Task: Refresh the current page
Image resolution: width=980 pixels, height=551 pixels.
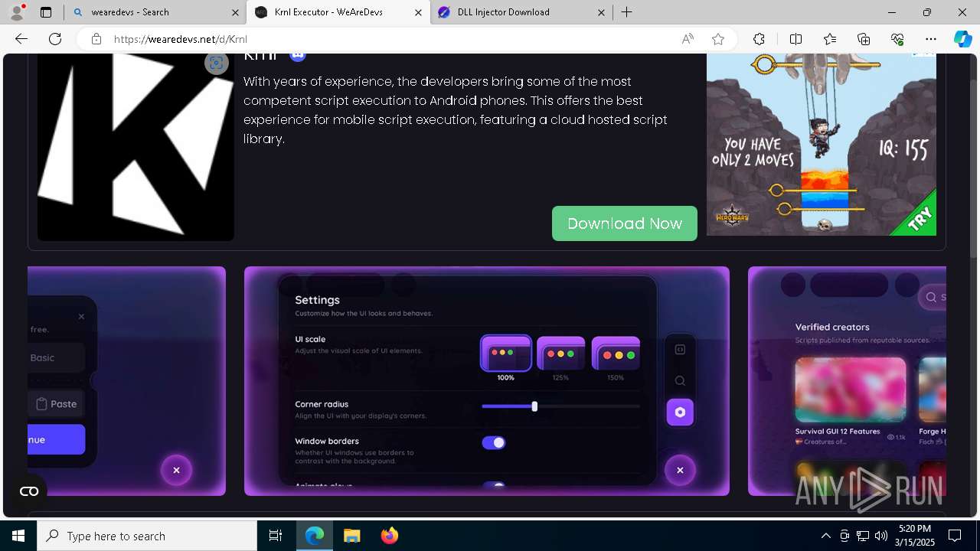Action: [x=55, y=39]
